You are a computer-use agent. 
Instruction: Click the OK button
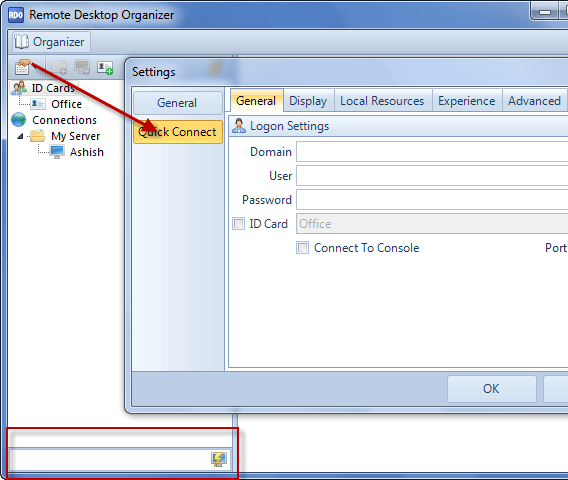point(491,389)
